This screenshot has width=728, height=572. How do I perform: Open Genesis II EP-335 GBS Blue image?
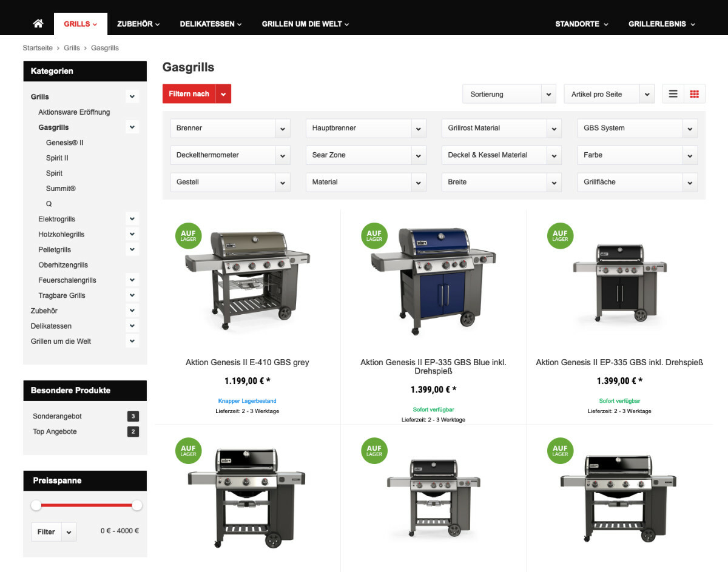click(x=433, y=280)
